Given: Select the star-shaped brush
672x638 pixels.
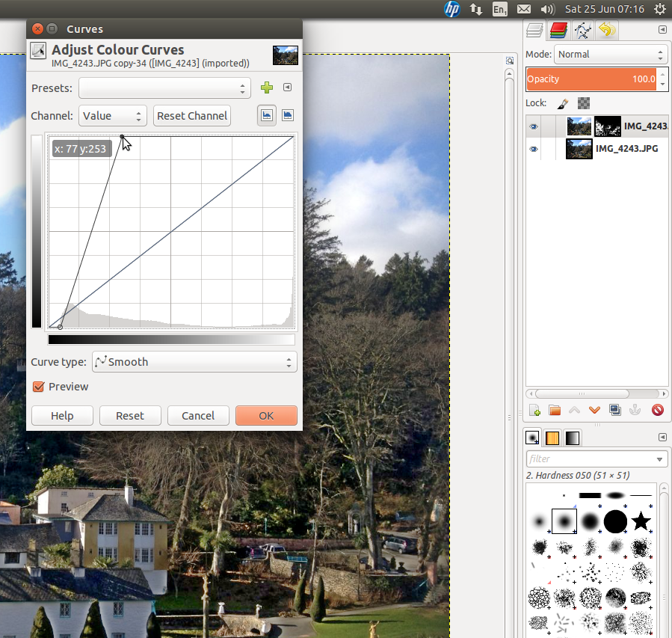Looking at the screenshot, I should (641, 521).
